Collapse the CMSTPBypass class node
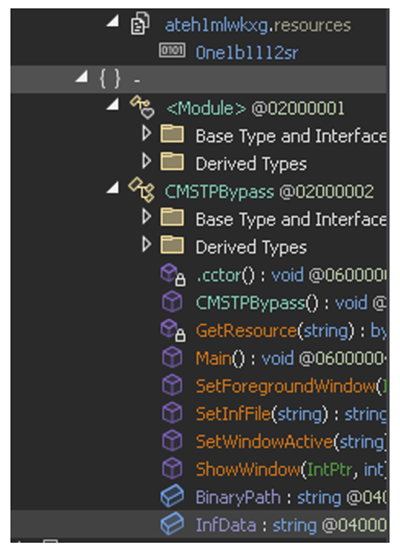The image size is (400, 548). (x=113, y=188)
